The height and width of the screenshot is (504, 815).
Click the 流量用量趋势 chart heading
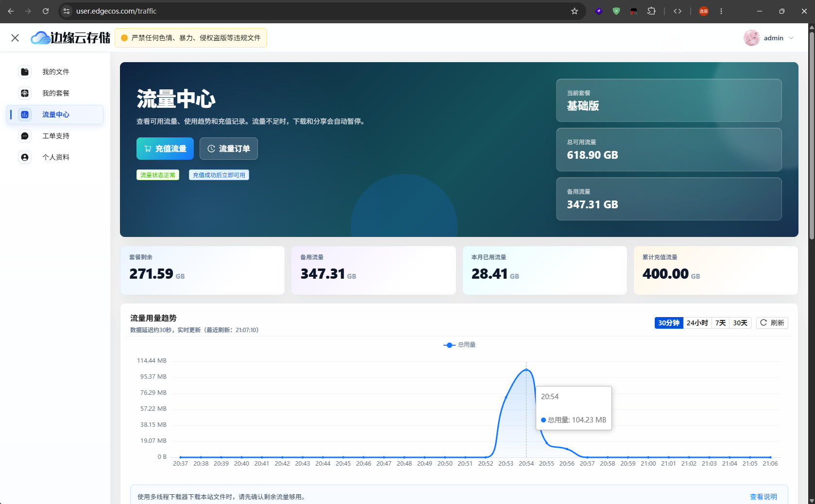pos(153,318)
